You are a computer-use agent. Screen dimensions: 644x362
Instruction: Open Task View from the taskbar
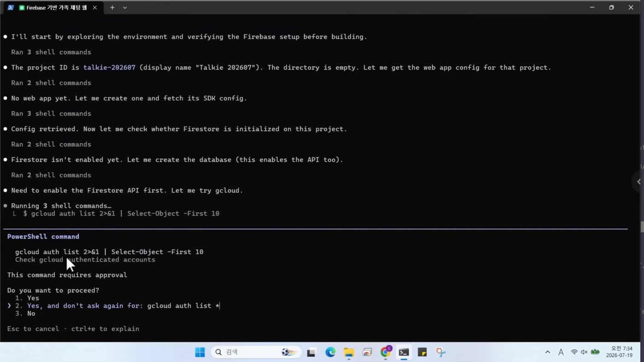311,352
